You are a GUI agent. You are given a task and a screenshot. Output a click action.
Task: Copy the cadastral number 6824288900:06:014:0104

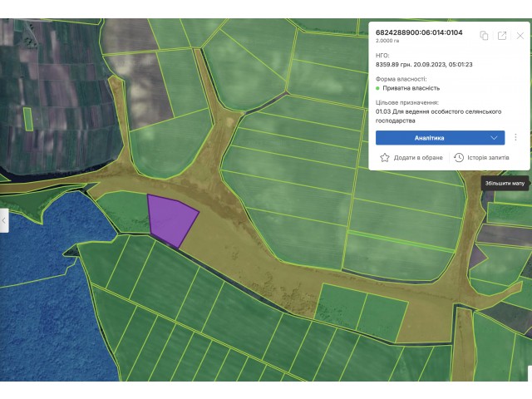click(x=484, y=35)
